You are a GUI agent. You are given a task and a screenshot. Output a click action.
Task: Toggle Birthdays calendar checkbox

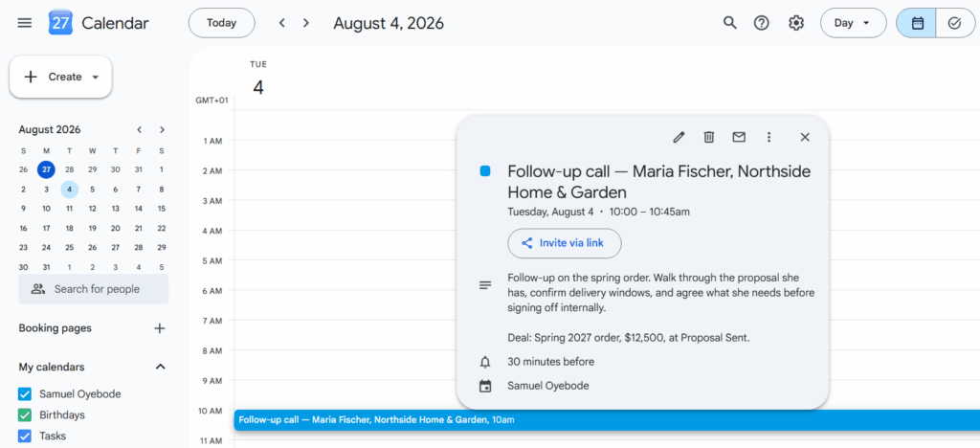[x=25, y=414]
